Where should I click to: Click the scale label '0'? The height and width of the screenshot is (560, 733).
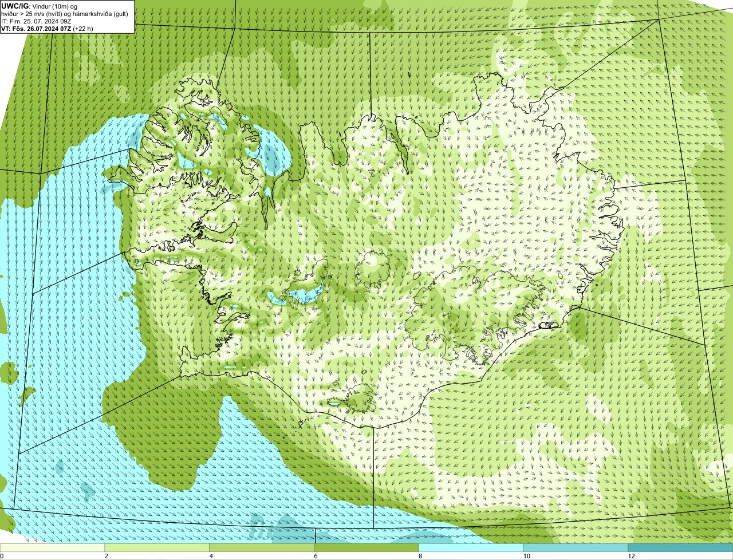tap(2, 556)
